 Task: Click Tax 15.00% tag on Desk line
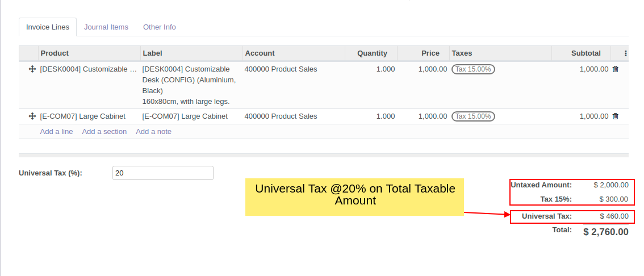click(x=473, y=69)
